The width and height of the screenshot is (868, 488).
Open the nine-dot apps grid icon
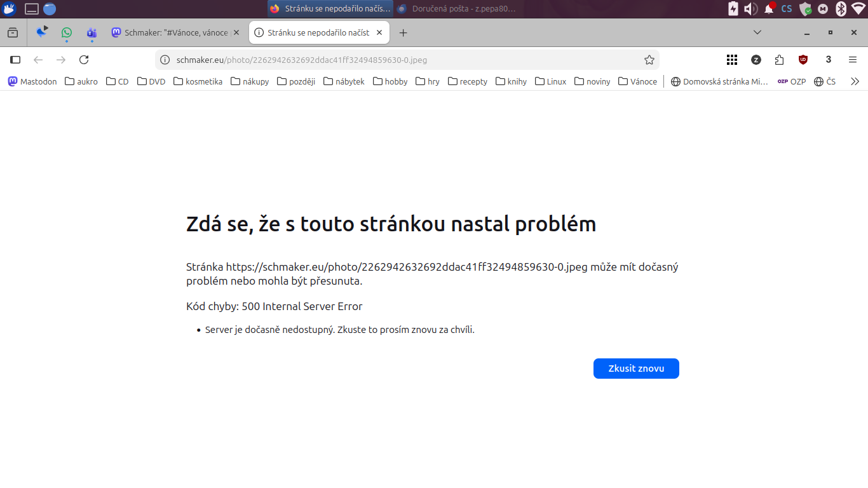(x=732, y=60)
